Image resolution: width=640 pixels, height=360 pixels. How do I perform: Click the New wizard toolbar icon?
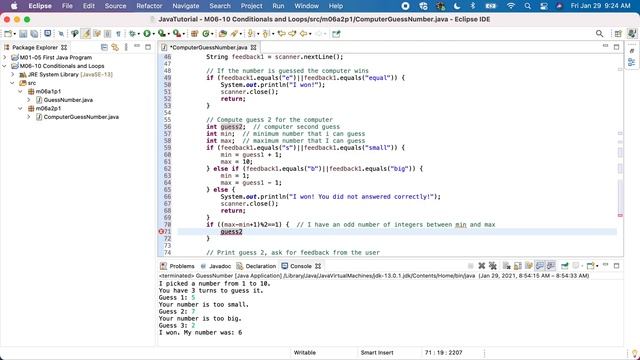point(8,34)
